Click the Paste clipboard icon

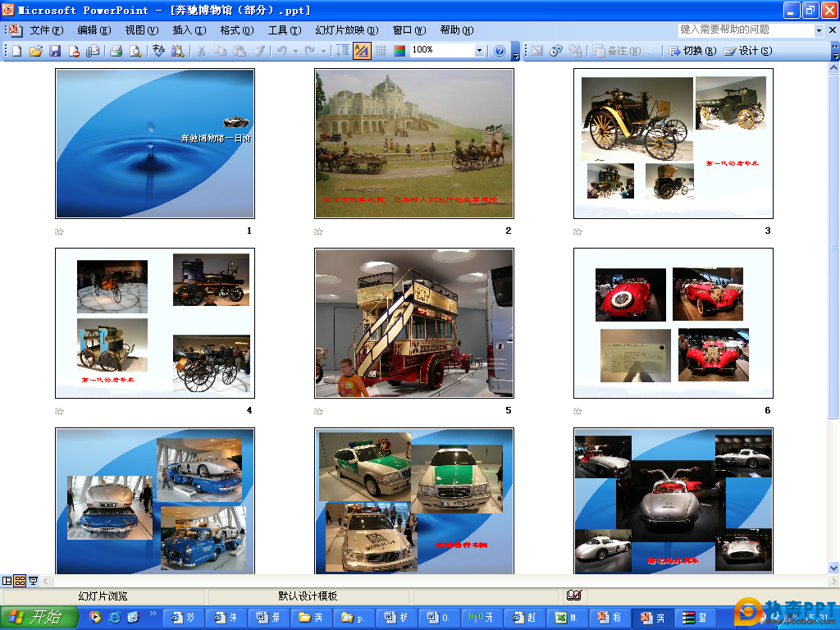click(240, 51)
